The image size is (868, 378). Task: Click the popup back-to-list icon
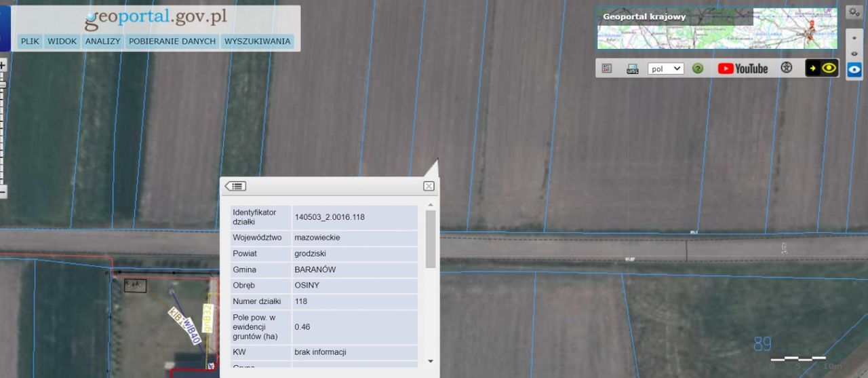pyautogui.click(x=236, y=186)
